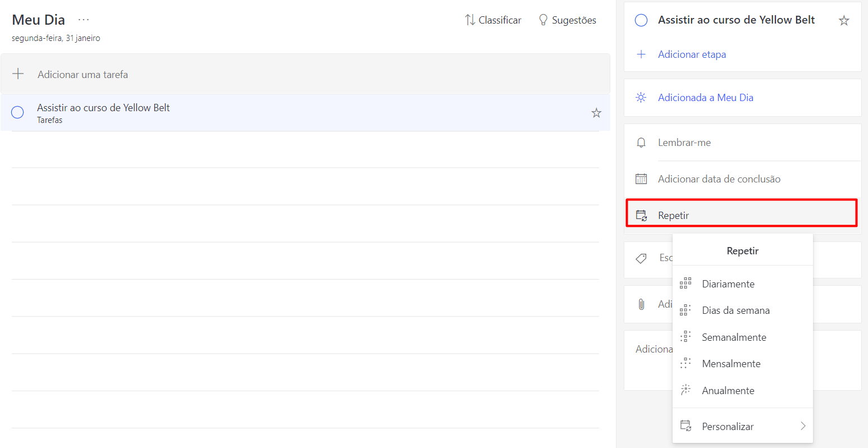The image size is (868, 448).
Task: Click Adicionada a Meu Dia
Action: pos(706,98)
